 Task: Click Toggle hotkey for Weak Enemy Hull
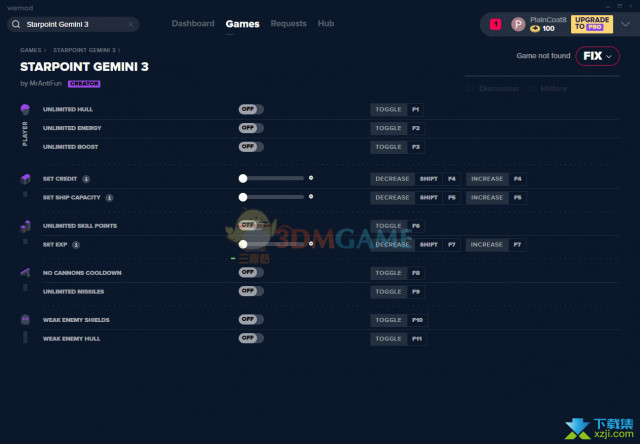coord(389,339)
